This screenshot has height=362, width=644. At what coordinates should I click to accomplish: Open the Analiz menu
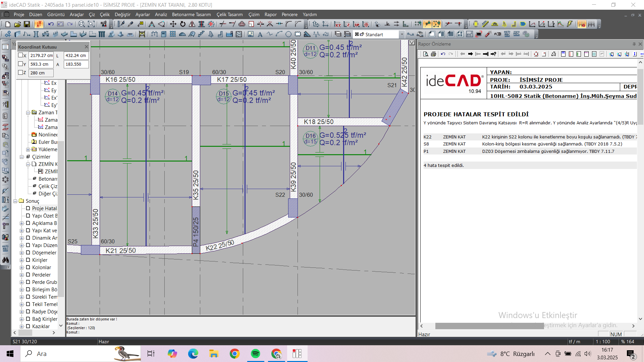(x=161, y=14)
